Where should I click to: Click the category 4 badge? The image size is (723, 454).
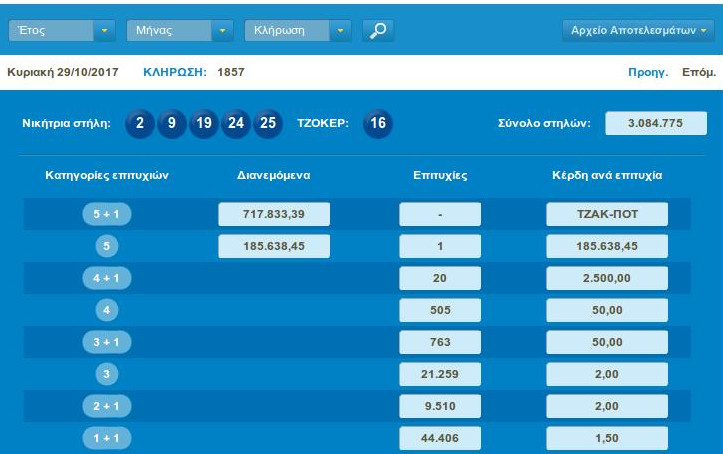[x=107, y=310]
